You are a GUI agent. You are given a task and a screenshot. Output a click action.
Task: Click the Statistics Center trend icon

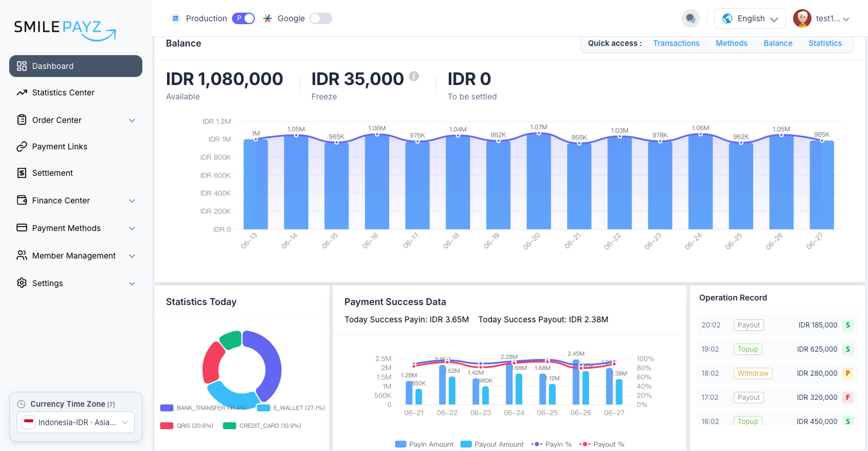point(22,92)
